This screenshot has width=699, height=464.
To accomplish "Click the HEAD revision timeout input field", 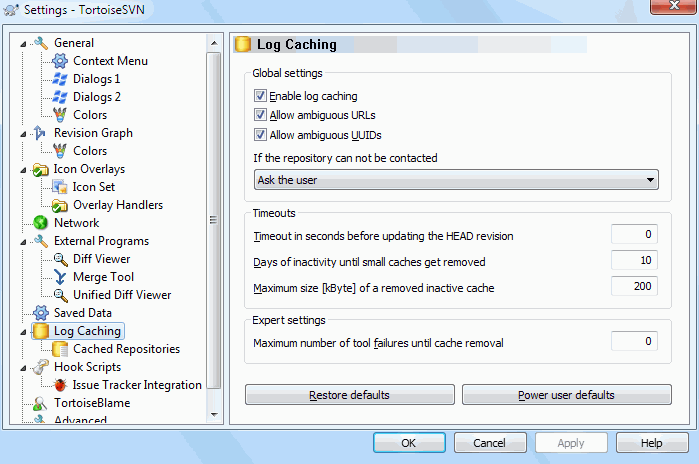I will point(634,235).
